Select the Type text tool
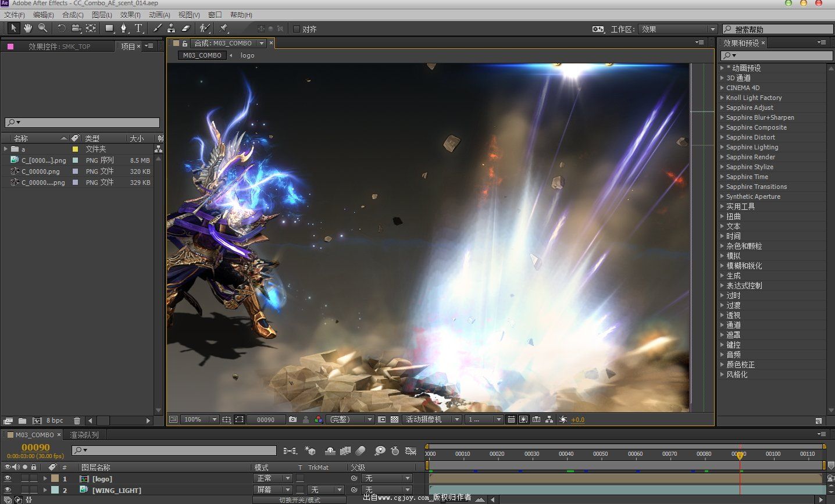 click(138, 28)
